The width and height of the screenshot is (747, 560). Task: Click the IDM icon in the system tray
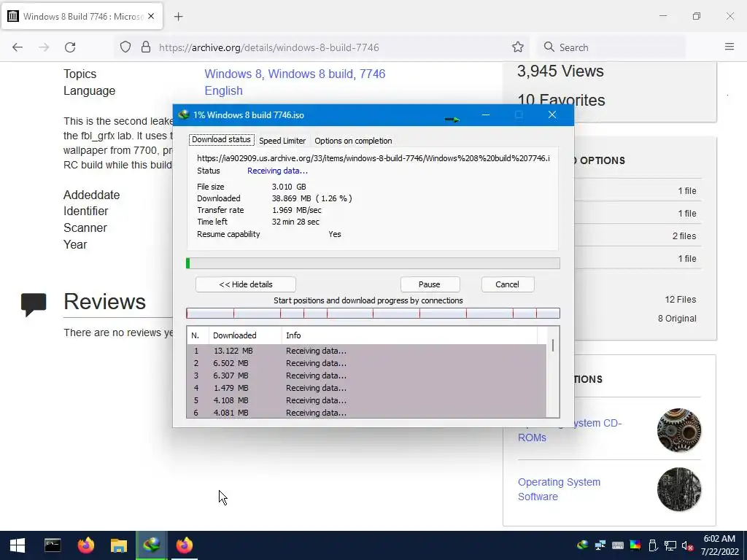[582, 545]
